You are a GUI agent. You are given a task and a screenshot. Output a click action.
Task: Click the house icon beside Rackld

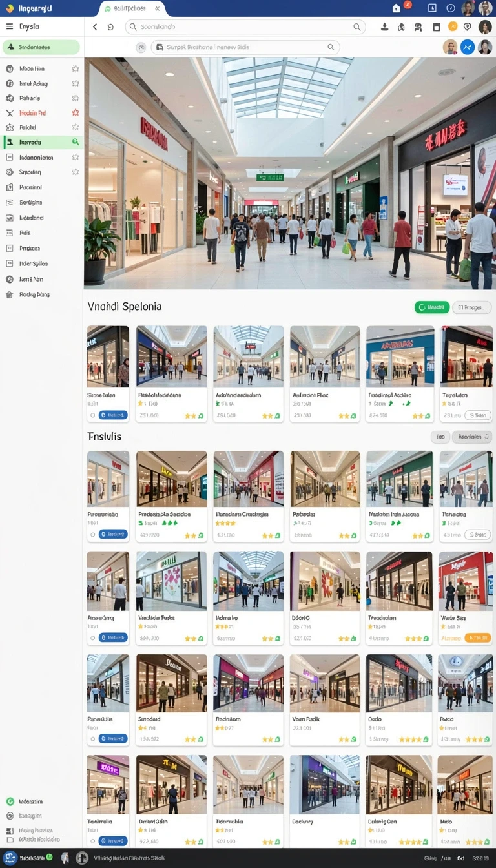[10, 128]
